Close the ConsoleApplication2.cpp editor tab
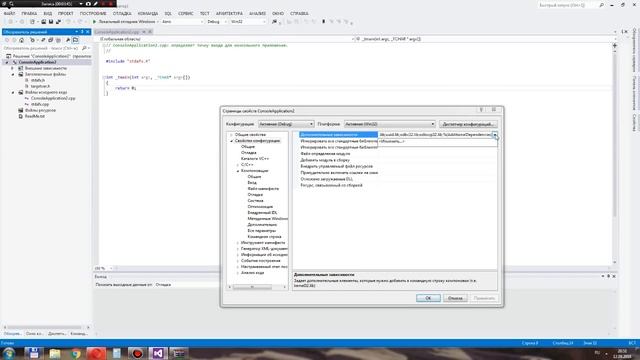The height and width of the screenshot is (360, 640). tap(150, 32)
